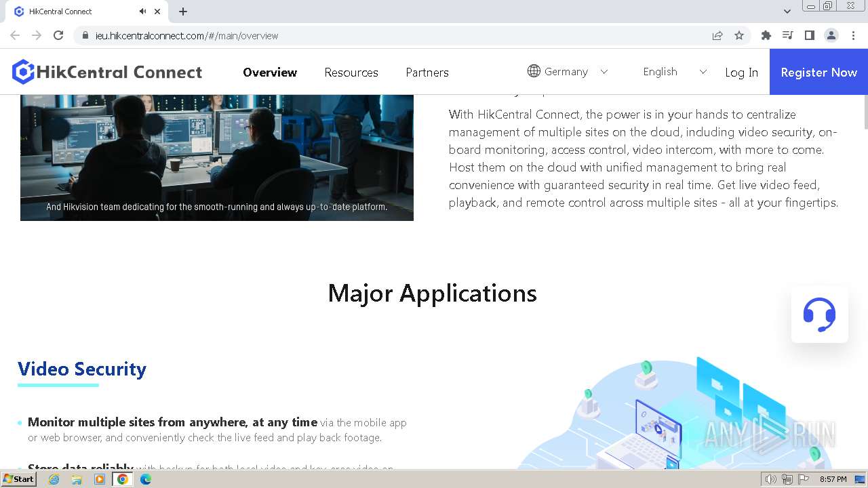Click the address bar URL field

point(393,36)
